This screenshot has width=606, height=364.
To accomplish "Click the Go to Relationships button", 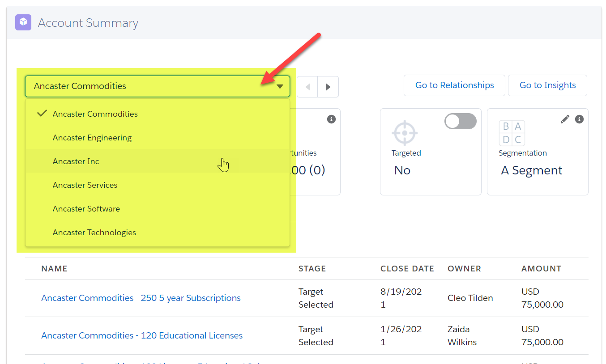I will [454, 85].
